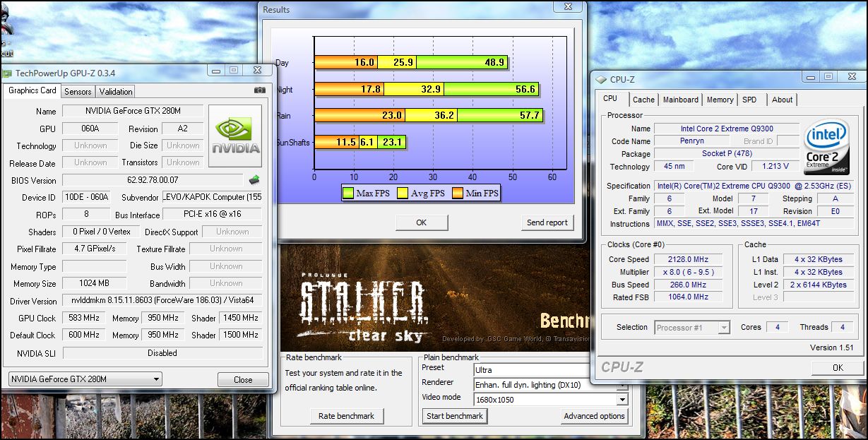
Task: Click the Pixel Fillrate 4.7 GPixel/s field
Action: [95, 249]
